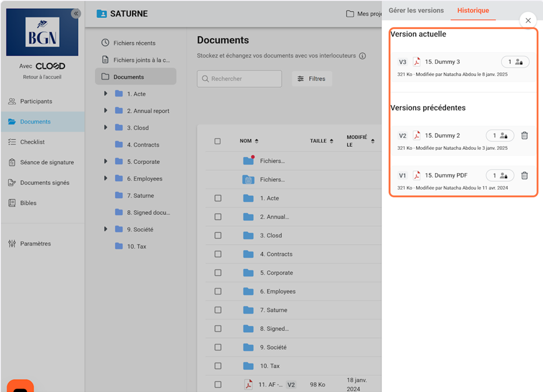
Task: Select checkbox for 7. Saturne folder row
Action: (x=218, y=310)
